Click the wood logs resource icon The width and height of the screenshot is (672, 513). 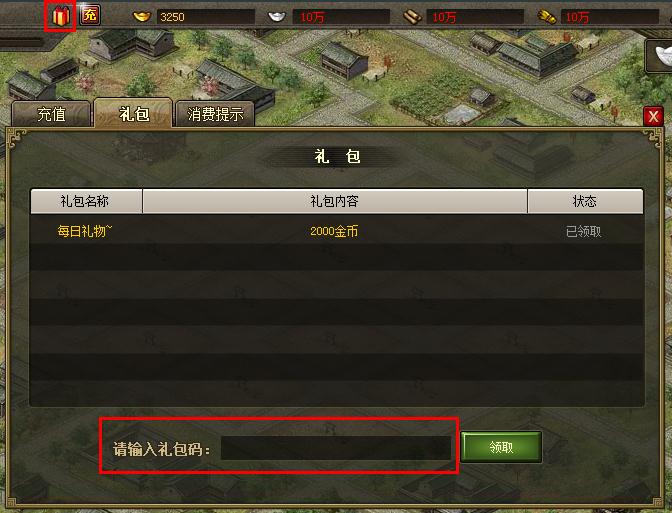pos(412,17)
